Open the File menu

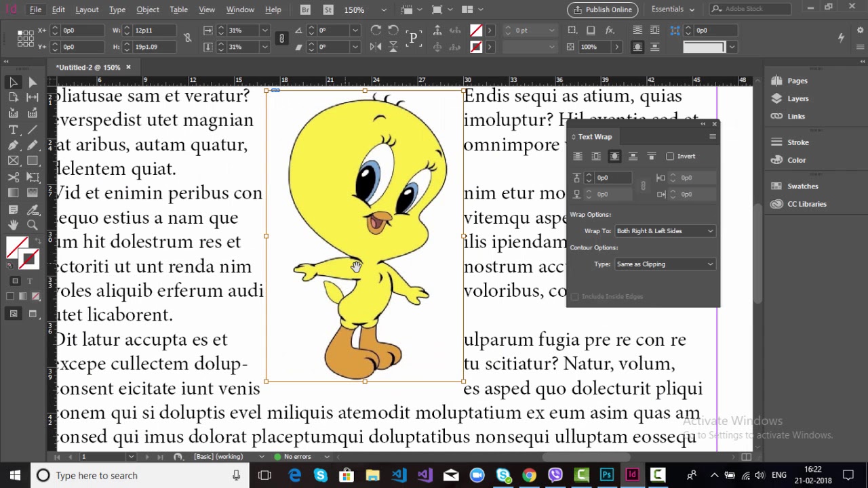[35, 9]
